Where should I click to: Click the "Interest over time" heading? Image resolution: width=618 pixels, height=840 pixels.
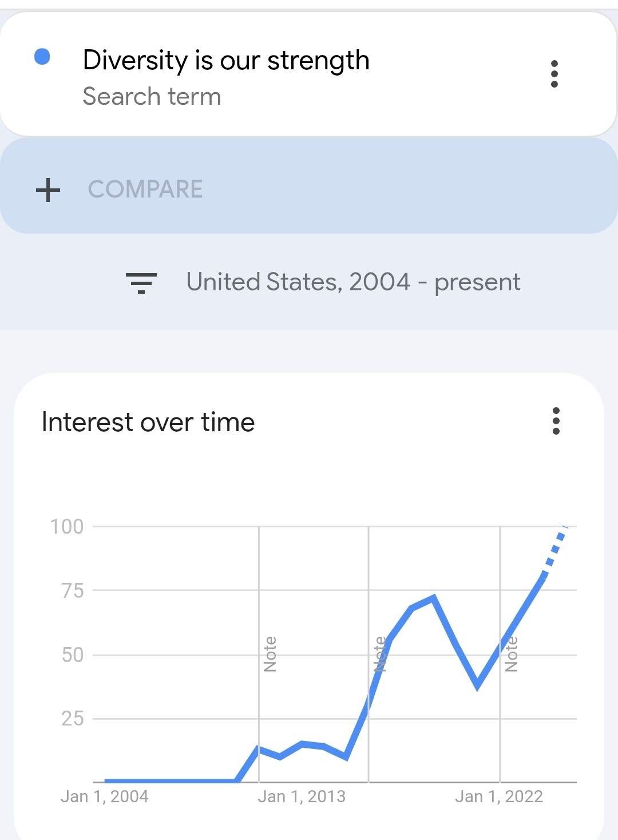coord(148,423)
